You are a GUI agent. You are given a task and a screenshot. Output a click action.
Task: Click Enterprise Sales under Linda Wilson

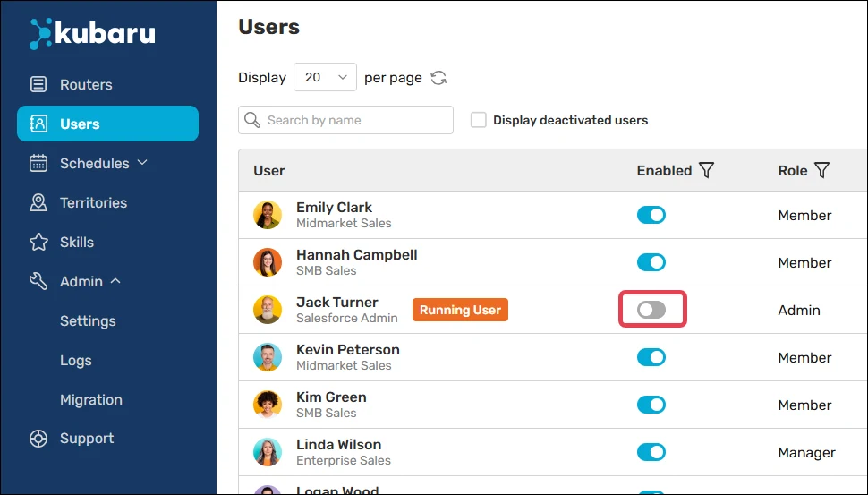[x=344, y=460]
